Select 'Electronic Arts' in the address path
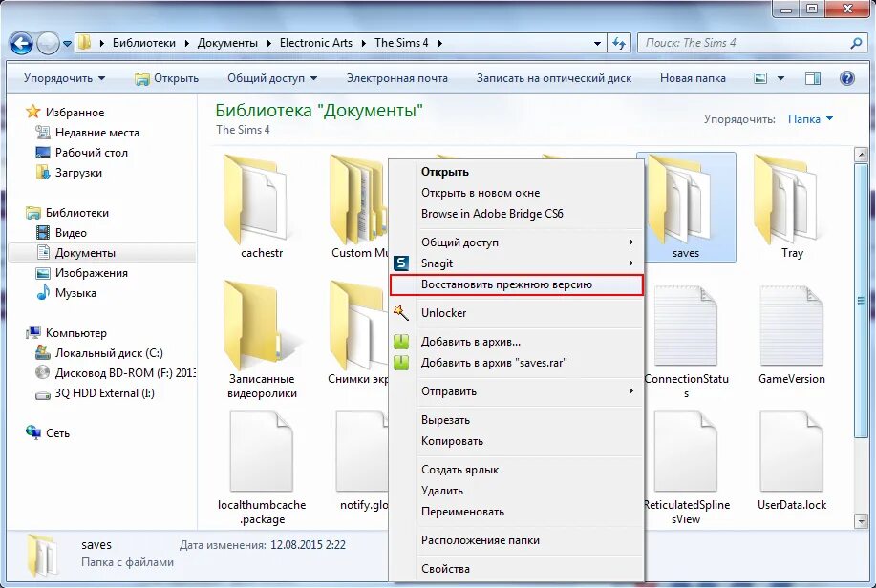 point(315,43)
